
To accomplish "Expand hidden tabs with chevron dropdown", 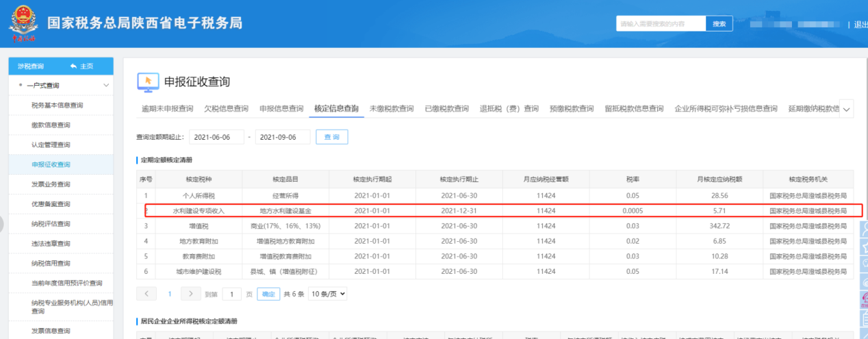I will tap(847, 110).
